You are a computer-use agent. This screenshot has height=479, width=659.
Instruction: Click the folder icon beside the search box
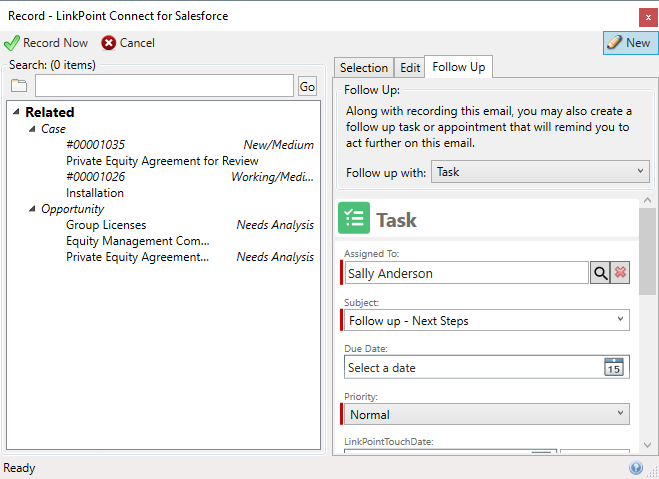[19, 86]
